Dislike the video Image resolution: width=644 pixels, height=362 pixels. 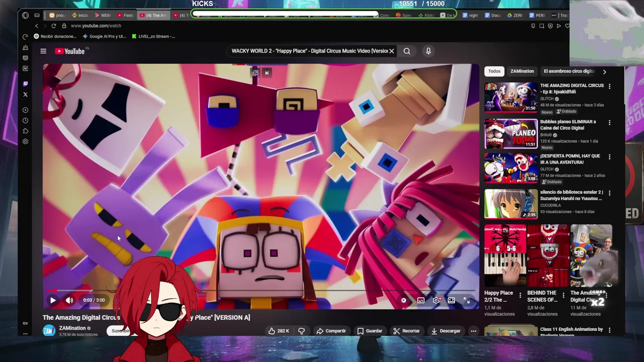(x=301, y=331)
